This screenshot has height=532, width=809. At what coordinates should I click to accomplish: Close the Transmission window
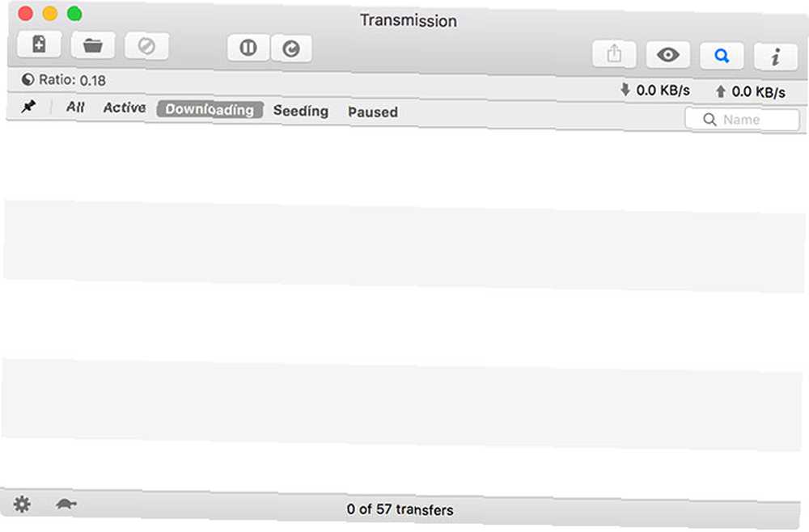point(25,13)
